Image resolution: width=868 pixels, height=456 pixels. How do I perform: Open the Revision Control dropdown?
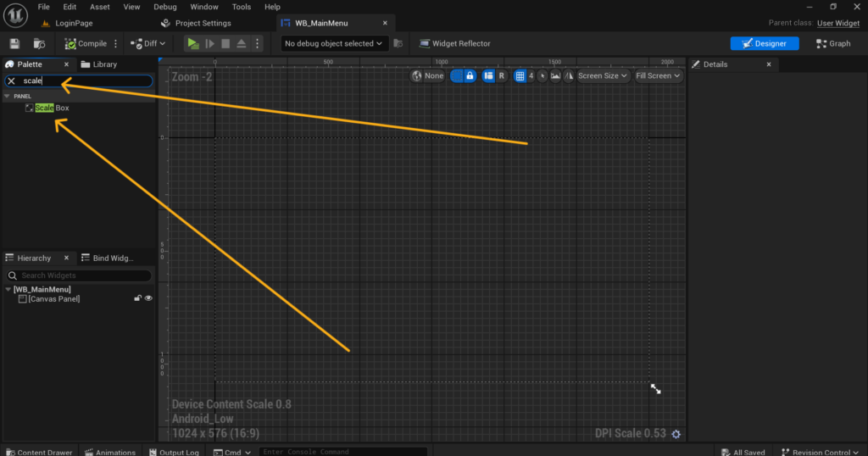pyautogui.click(x=821, y=452)
